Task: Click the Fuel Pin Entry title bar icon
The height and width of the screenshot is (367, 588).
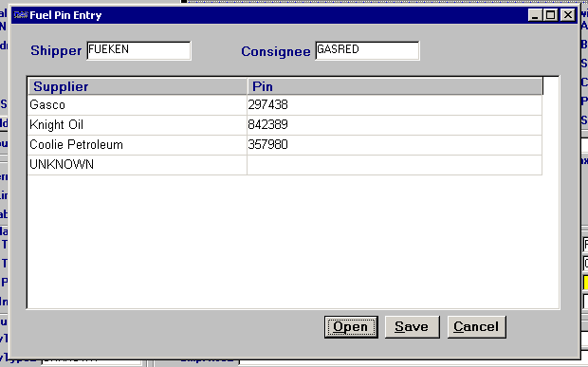Action: pos(21,15)
